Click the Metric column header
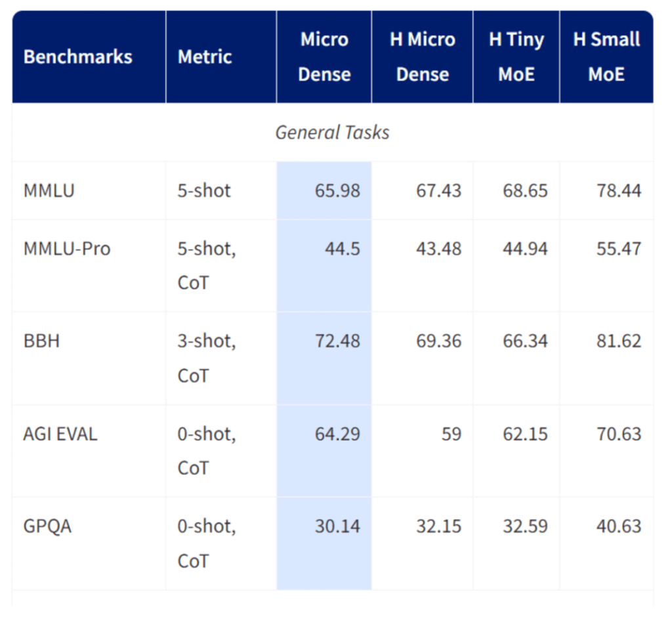Screen dimensions: 672x619 (205, 56)
